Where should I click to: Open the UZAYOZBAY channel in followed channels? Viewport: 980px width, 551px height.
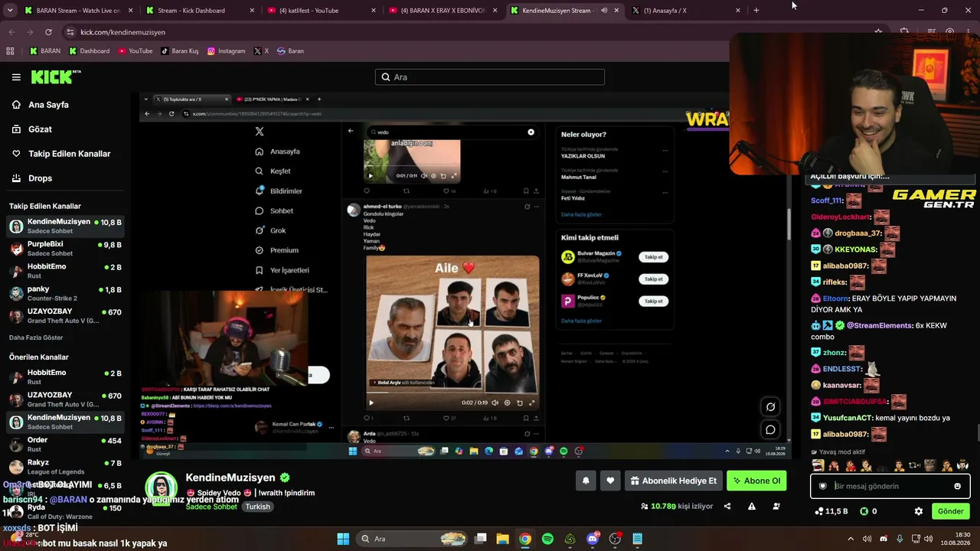click(x=67, y=316)
